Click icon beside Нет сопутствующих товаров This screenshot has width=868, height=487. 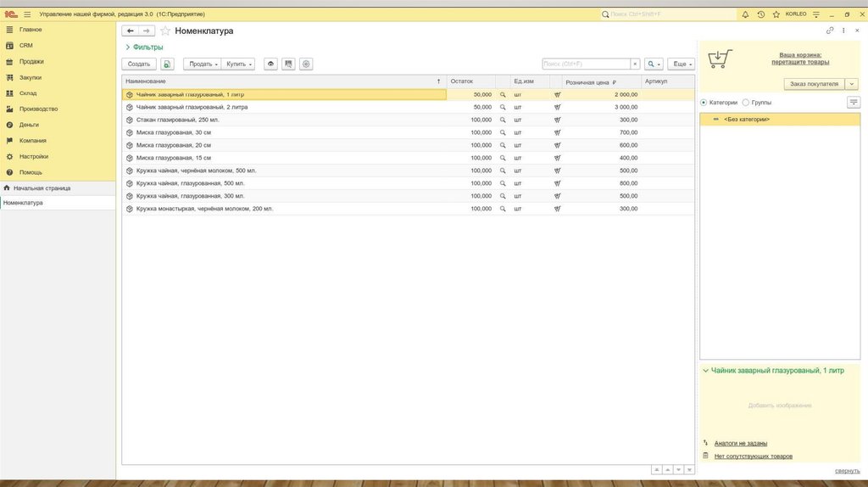tap(705, 456)
